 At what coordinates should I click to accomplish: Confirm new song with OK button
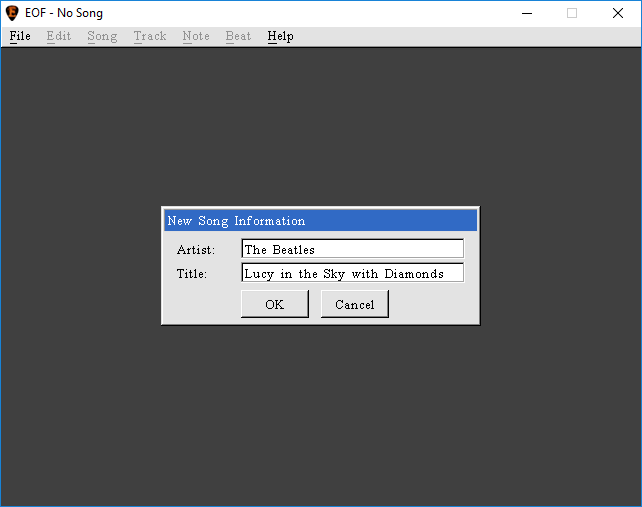(274, 304)
